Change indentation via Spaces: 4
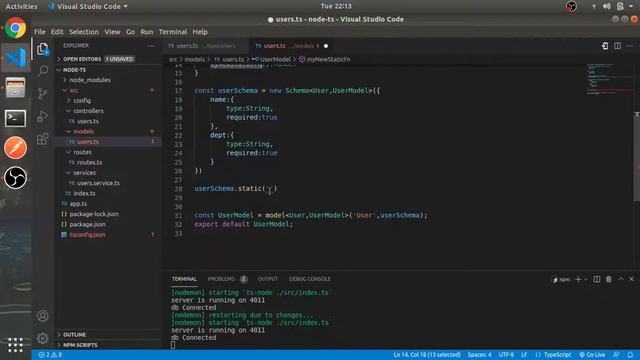 point(479,355)
